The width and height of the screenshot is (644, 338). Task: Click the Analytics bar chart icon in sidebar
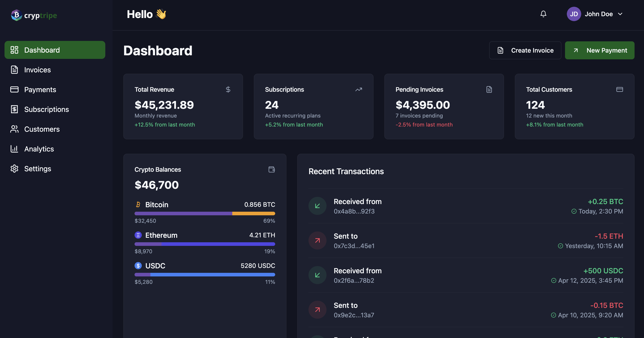tap(14, 149)
